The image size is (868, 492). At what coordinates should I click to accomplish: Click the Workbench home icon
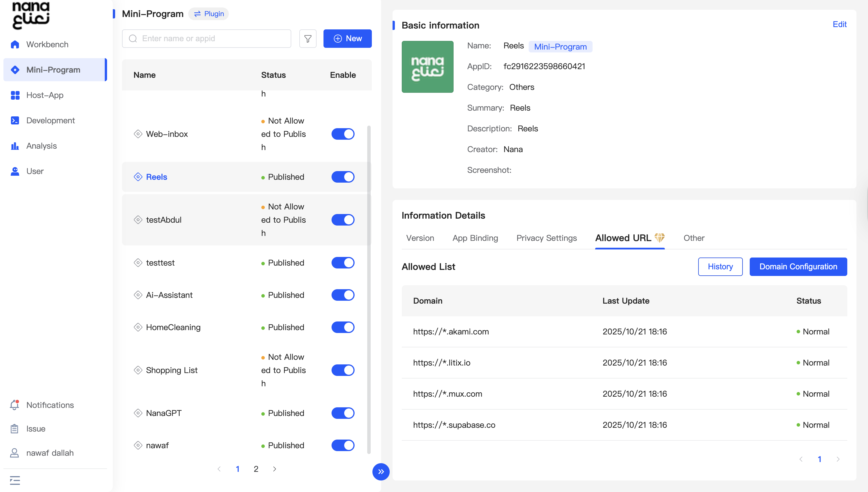15,44
